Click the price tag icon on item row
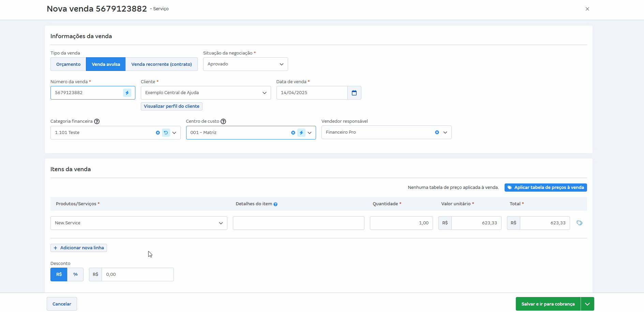The image size is (644, 312). pos(579,223)
